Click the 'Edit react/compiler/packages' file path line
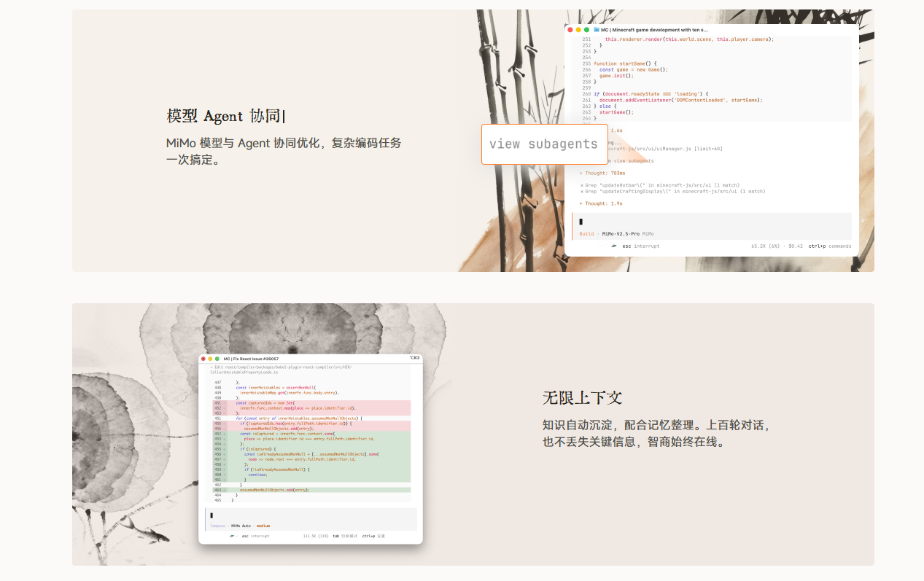 point(282,370)
